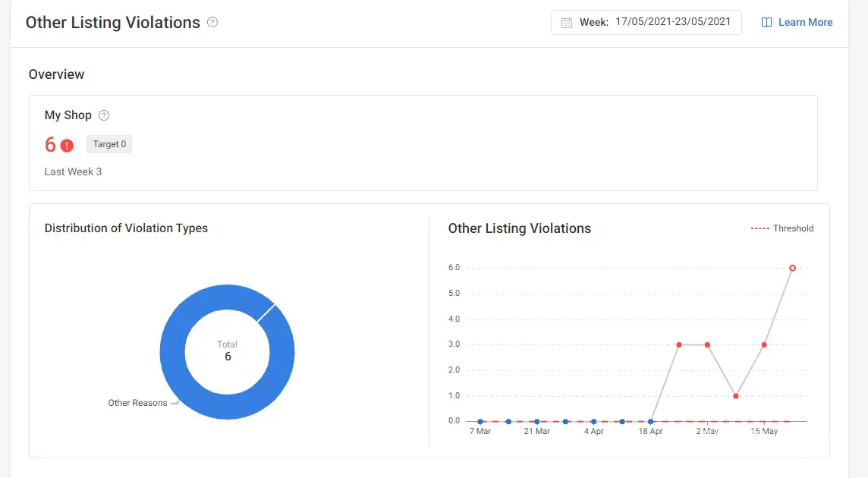Select the 6.0 peak data point

pos(792,268)
